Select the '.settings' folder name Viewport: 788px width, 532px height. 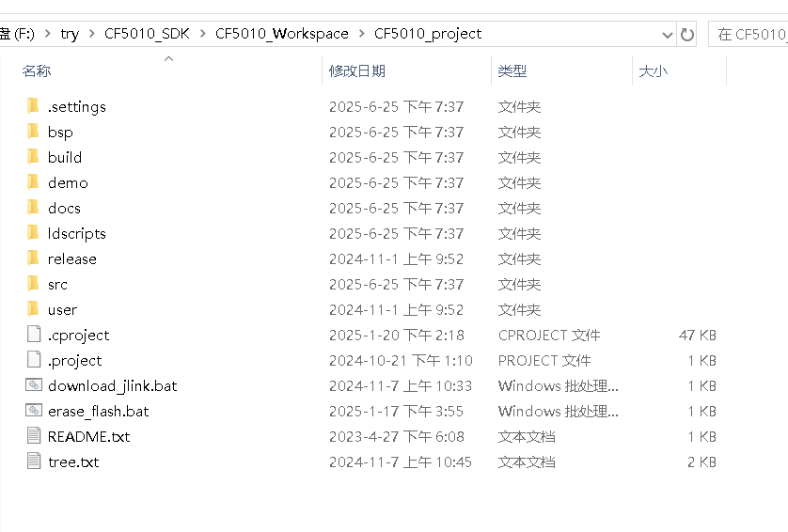77,106
